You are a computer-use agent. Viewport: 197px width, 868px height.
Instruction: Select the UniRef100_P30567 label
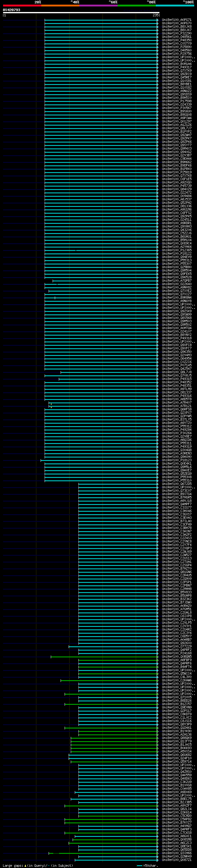(x=176, y=108)
